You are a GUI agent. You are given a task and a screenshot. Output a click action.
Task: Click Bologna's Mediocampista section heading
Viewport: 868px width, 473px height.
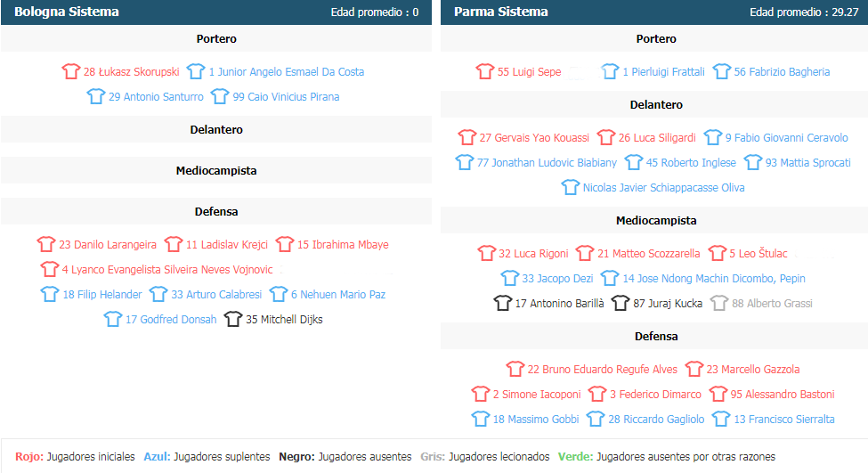[216, 171]
